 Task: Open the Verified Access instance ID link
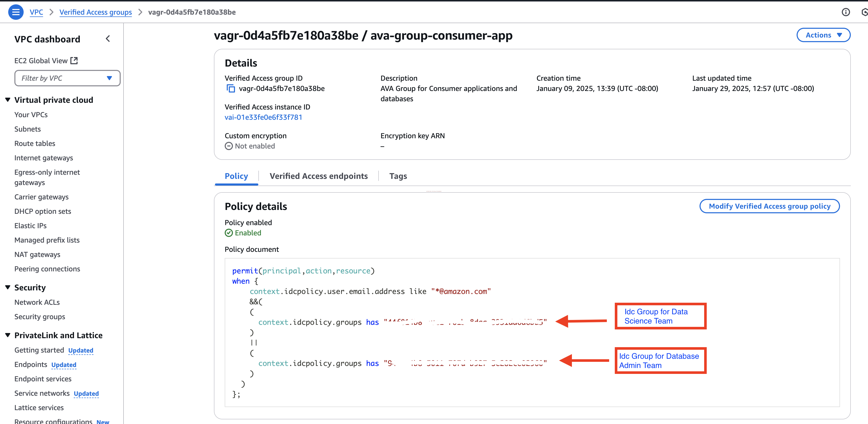(263, 117)
